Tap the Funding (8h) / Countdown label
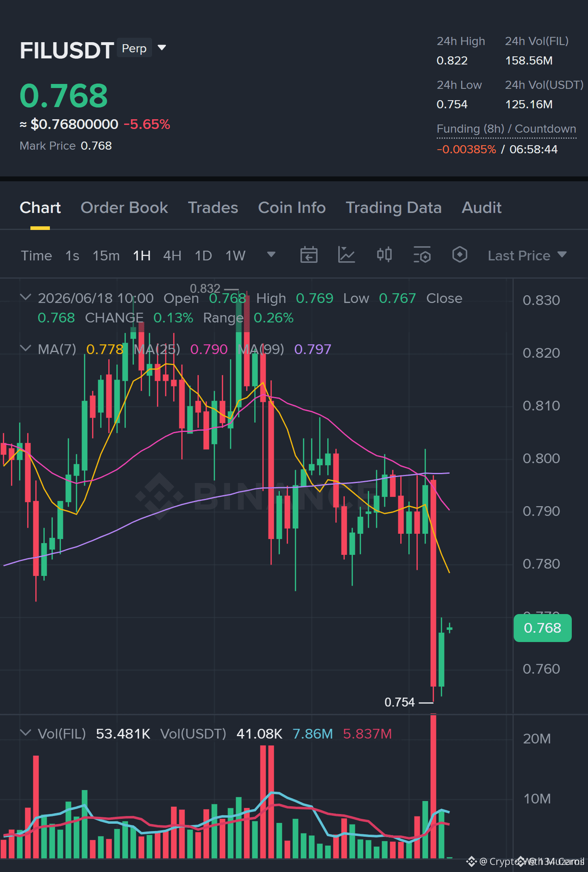The height and width of the screenshot is (872, 588). (506, 129)
